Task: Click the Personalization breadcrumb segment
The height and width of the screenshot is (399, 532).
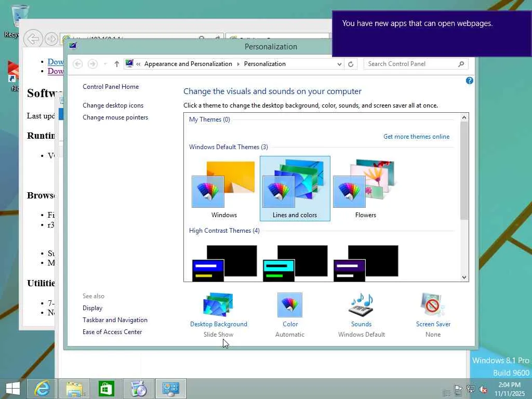Action: [x=264, y=64]
